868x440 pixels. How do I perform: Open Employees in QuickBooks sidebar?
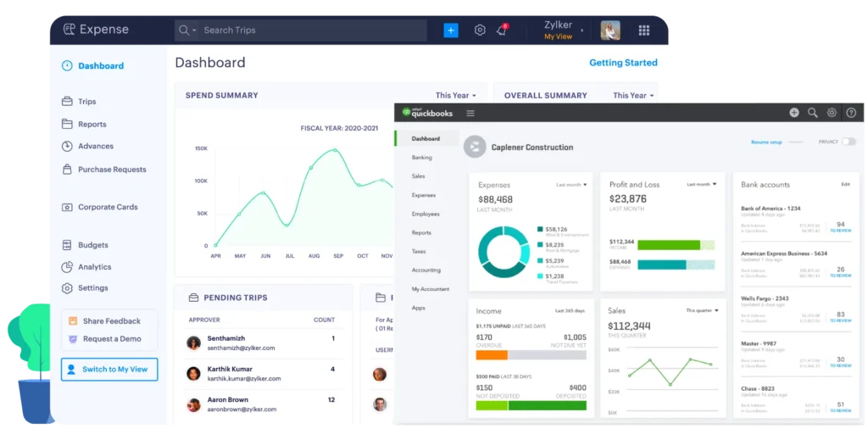pyautogui.click(x=426, y=214)
